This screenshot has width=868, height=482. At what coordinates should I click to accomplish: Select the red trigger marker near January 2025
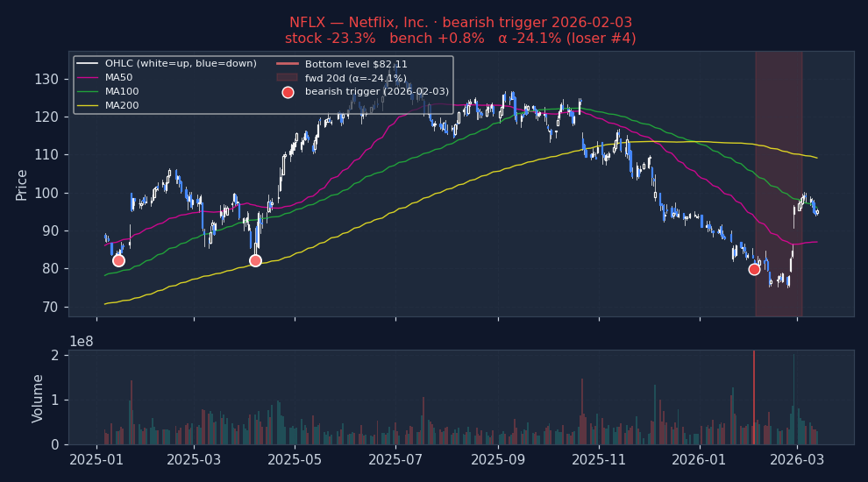[118, 260]
